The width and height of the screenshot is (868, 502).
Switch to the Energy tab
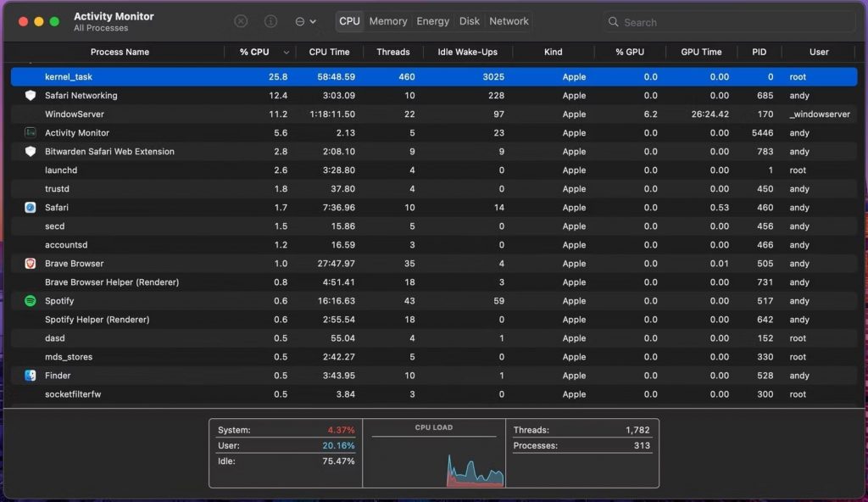433,21
